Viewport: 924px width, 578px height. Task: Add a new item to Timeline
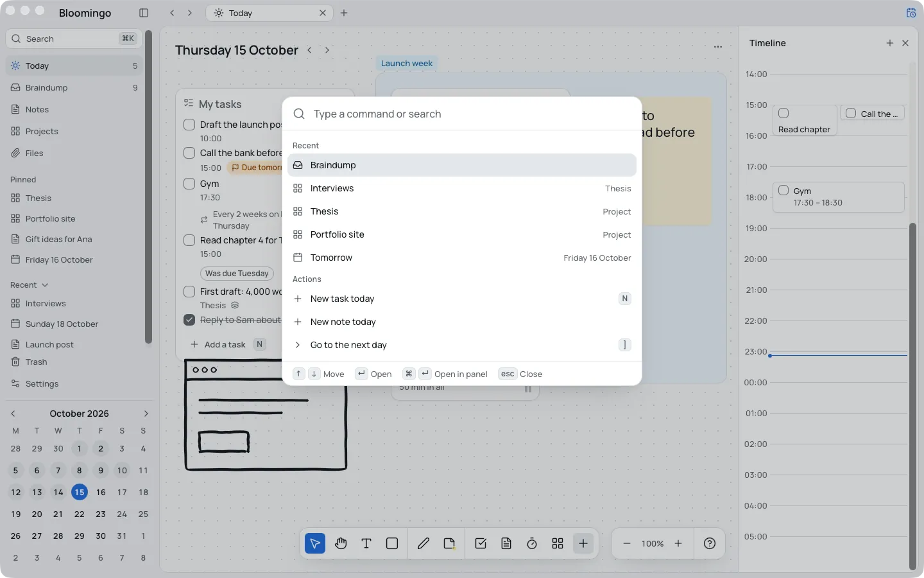[x=890, y=43]
